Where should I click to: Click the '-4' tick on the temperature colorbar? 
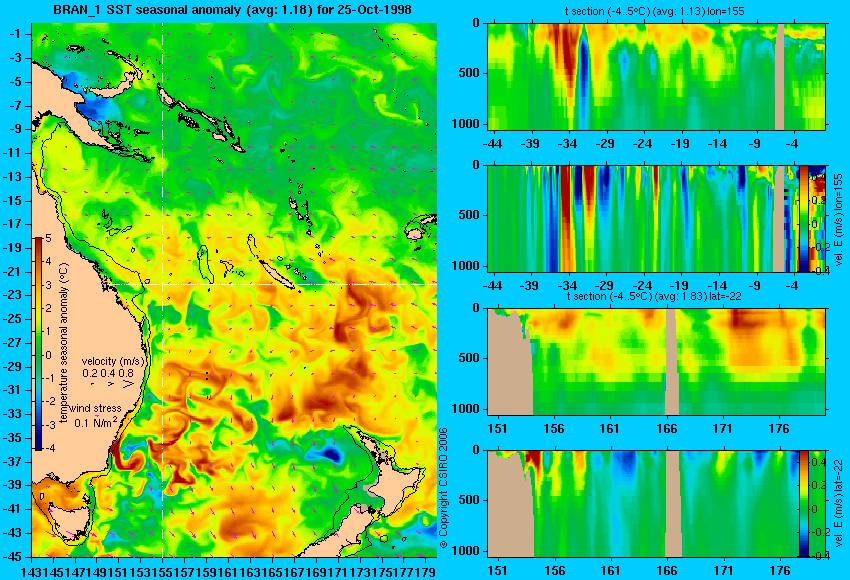[48, 448]
